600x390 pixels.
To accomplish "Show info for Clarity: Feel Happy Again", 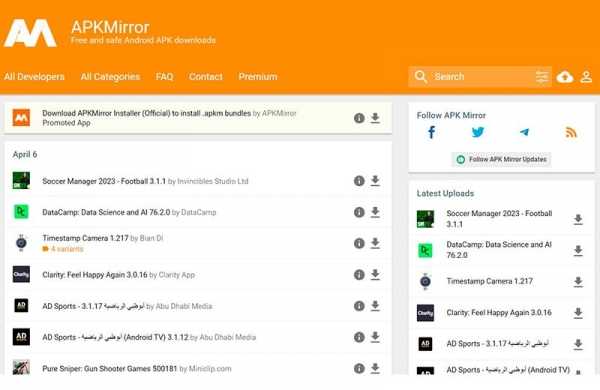I will pos(359,274).
